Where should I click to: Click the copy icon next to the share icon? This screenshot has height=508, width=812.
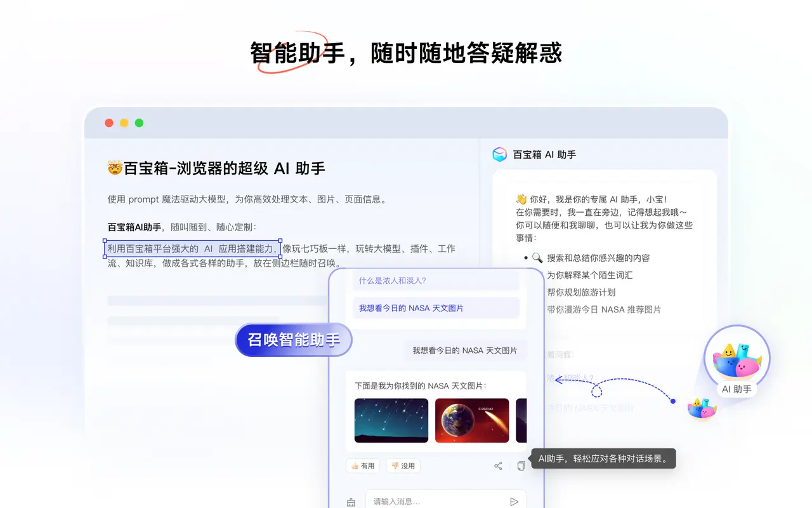pos(521,465)
